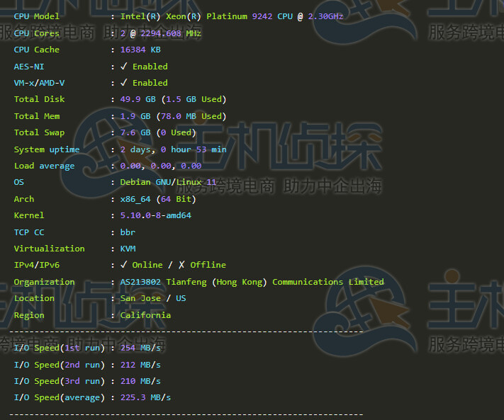
Task: Click the CPU Model label
Action: click(37, 16)
